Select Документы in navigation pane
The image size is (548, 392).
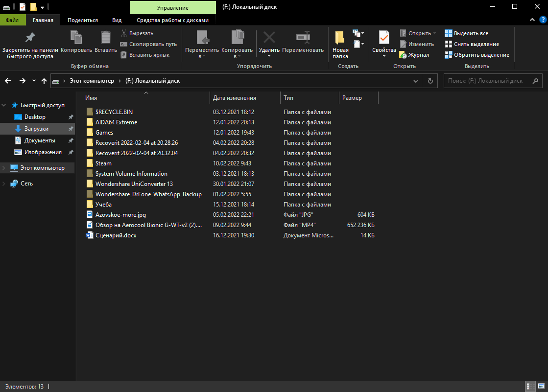pos(37,140)
